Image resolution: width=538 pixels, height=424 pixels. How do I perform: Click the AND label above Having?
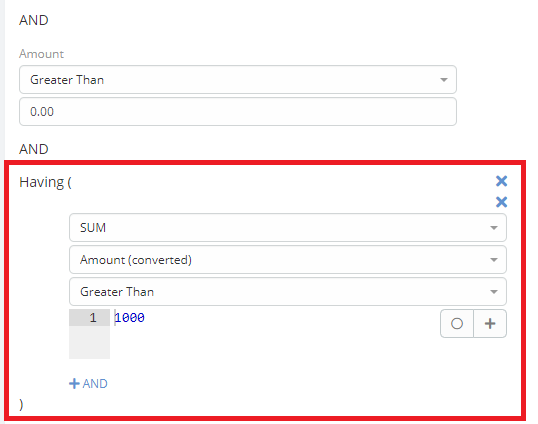[34, 149]
